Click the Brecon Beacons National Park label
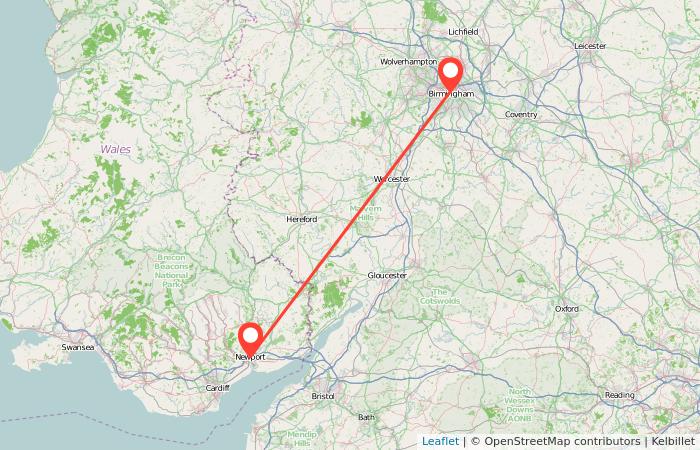This screenshot has height=450, width=700. coord(171,271)
